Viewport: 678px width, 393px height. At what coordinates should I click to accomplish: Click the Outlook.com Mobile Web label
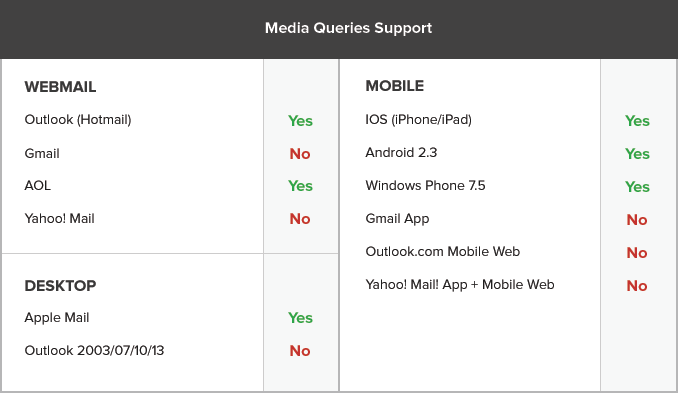443,252
